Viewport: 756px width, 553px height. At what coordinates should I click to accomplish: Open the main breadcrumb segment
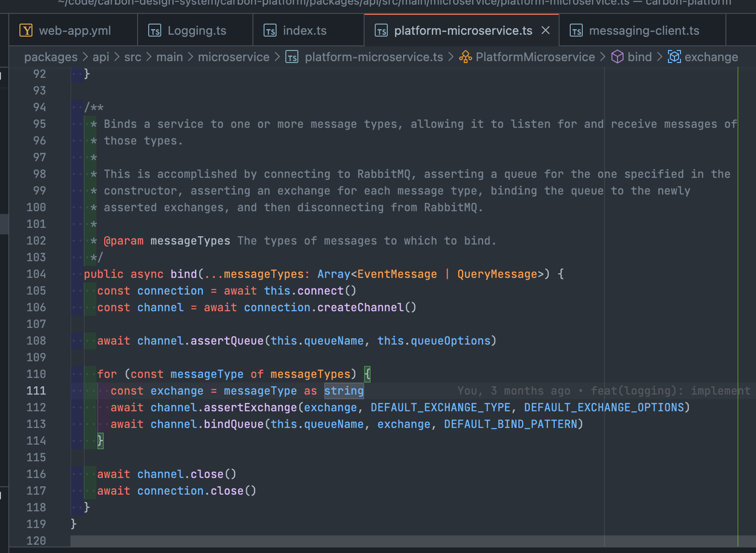pos(170,57)
